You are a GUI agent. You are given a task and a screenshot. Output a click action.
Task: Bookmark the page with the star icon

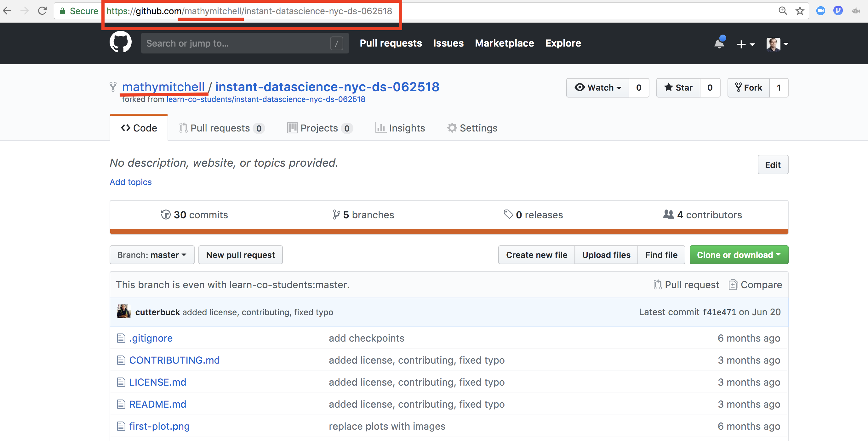click(800, 11)
